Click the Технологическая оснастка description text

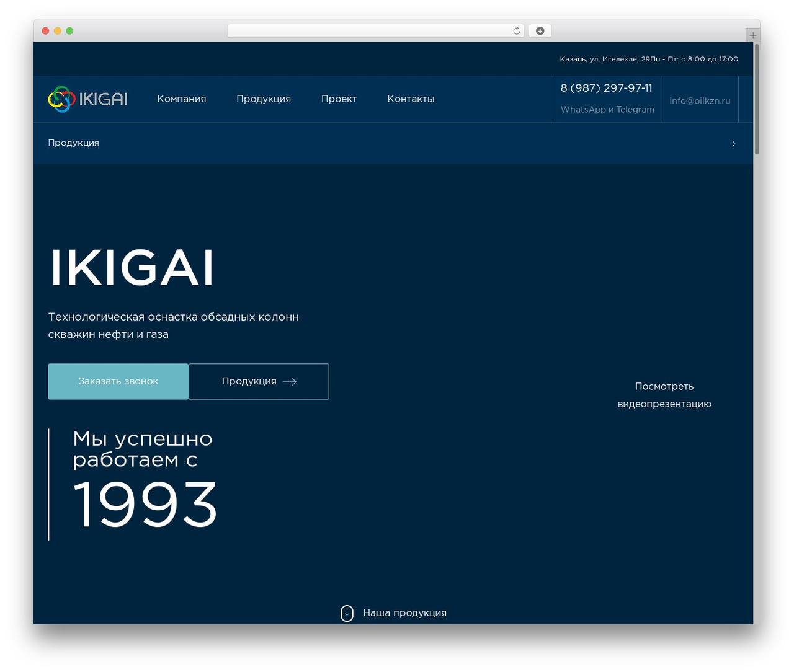pos(174,325)
